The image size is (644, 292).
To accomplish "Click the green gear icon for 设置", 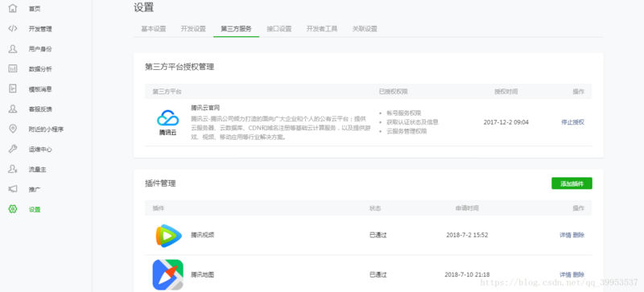I will click(13, 209).
